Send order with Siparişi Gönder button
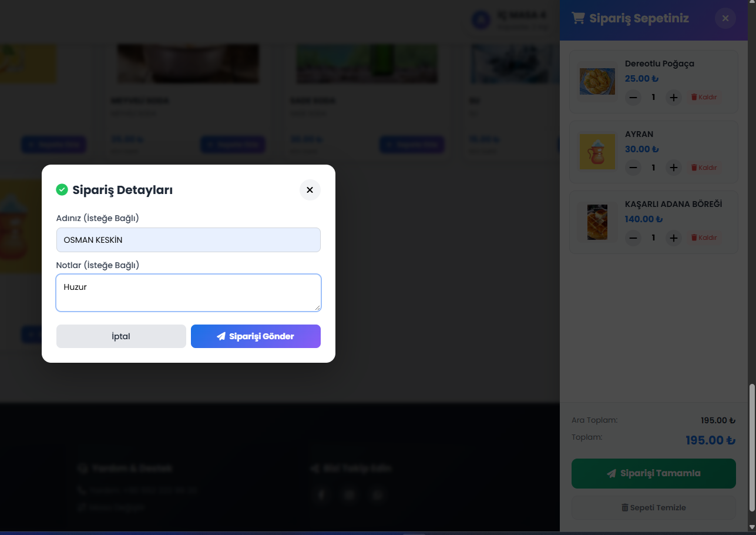Screen dimensions: 756x535 (x=256, y=336)
